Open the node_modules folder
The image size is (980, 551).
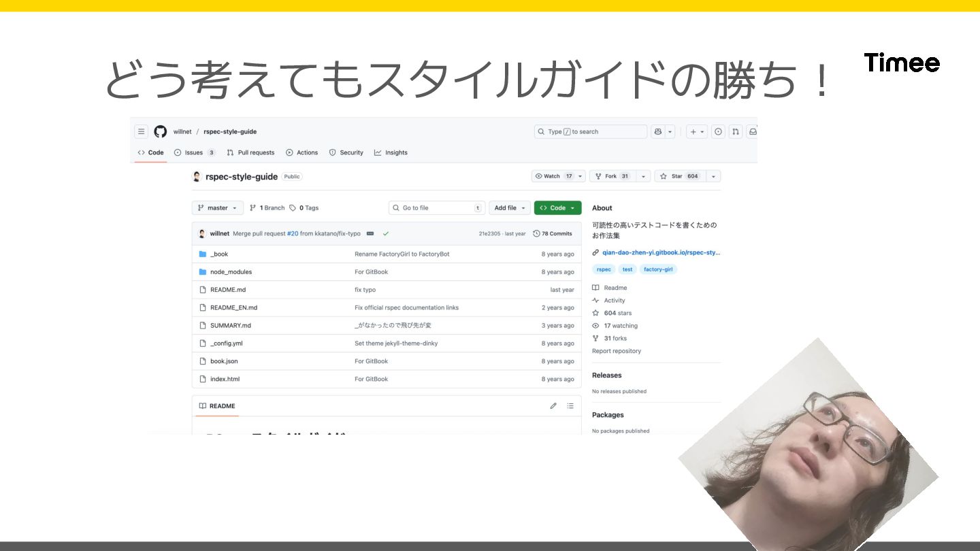[x=231, y=272]
